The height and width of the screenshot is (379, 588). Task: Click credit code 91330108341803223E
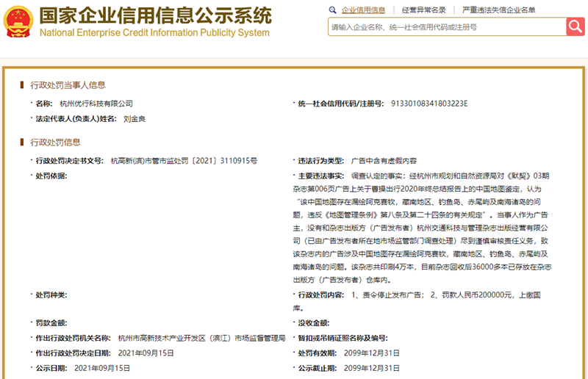click(x=429, y=104)
